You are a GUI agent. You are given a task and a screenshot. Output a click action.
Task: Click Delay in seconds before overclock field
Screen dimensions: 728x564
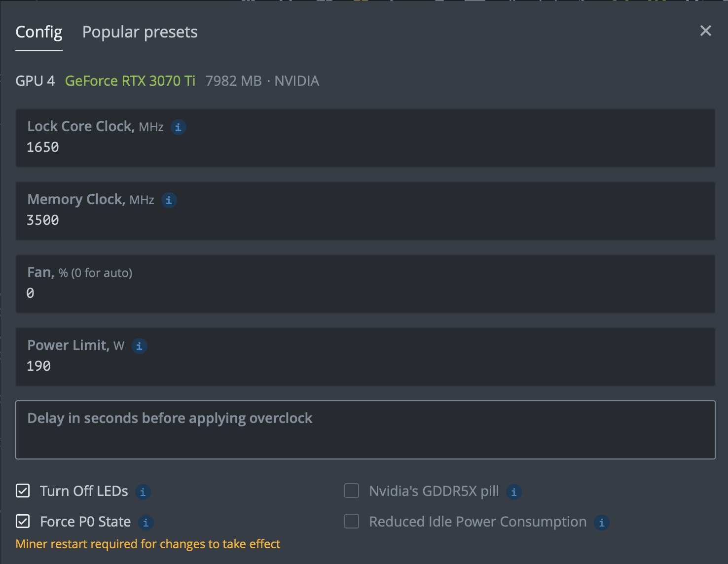[365, 430]
